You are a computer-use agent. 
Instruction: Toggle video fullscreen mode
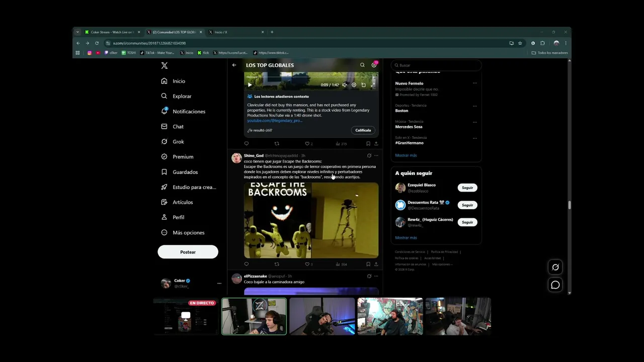point(373,85)
